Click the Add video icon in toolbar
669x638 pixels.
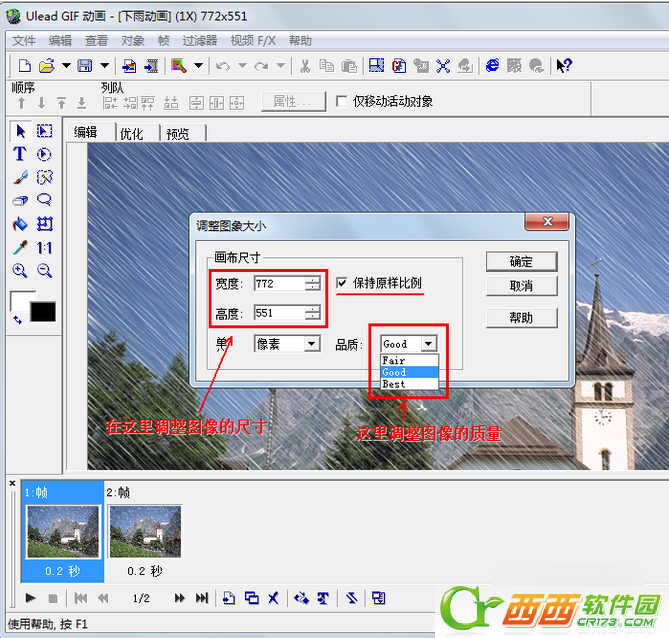151,66
